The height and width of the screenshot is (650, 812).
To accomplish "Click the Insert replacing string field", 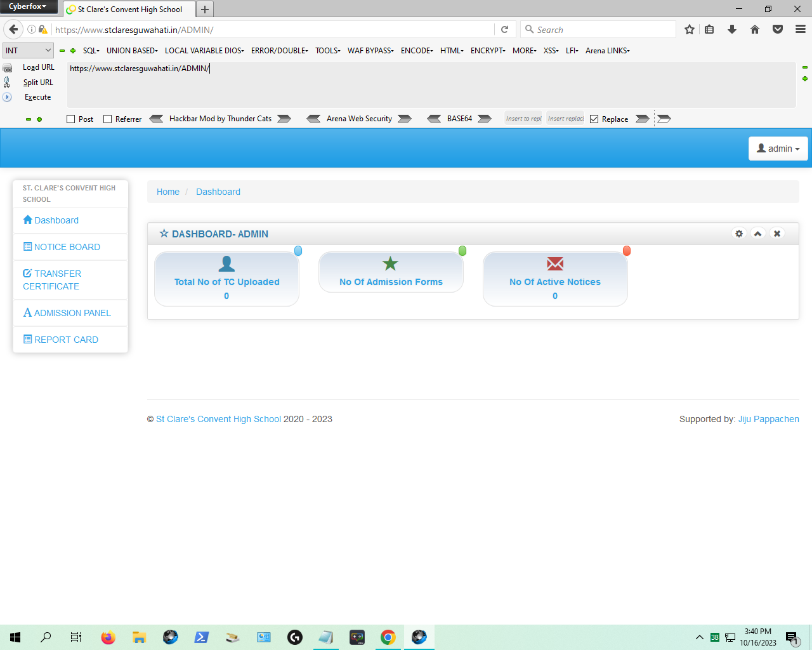I will click(565, 119).
